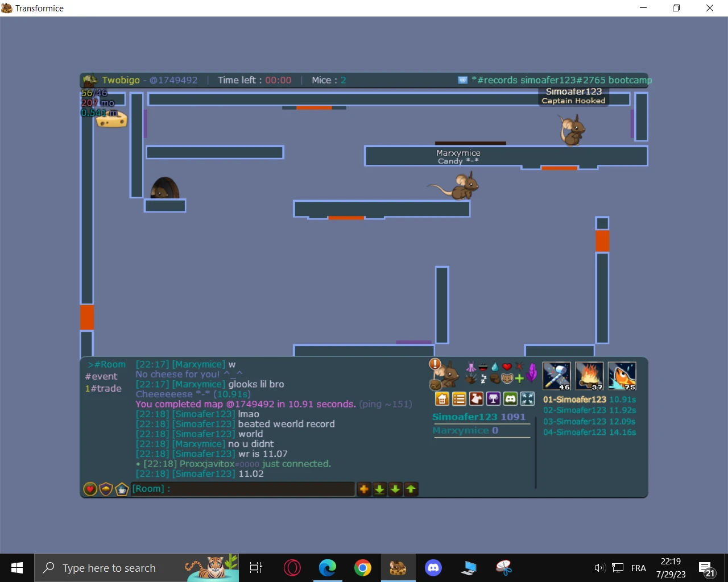This screenshot has height=582, width=728.
Task: Click the red heart kiss emote icon
Action: click(x=507, y=367)
